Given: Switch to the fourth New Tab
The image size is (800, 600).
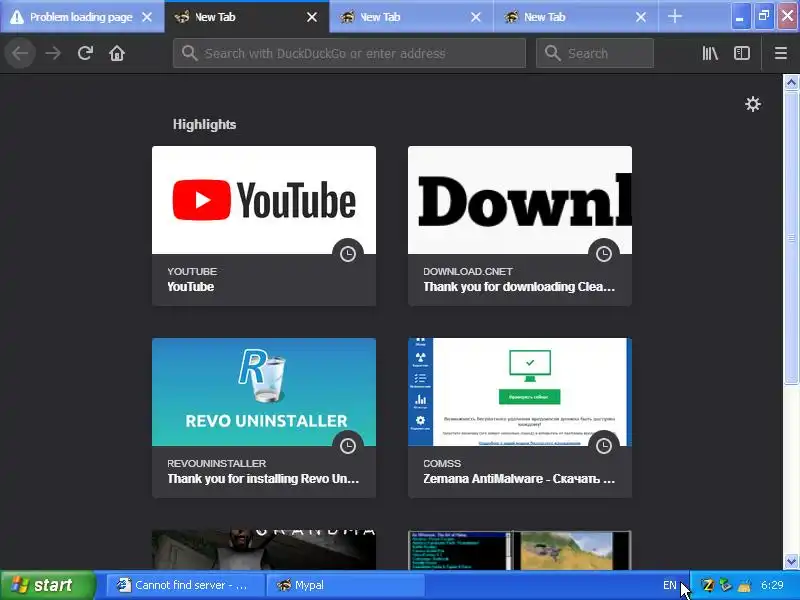Looking at the screenshot, I should coord(576,17).
